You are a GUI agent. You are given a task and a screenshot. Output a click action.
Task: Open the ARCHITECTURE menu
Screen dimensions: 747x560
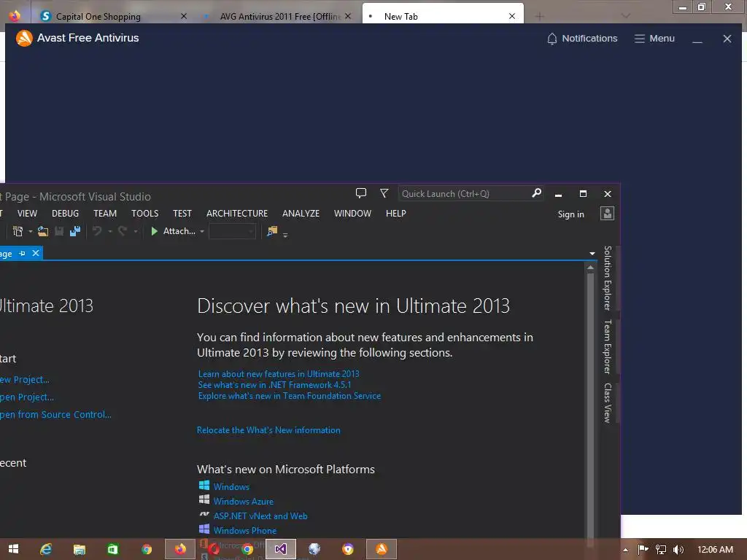click(237, 214)
